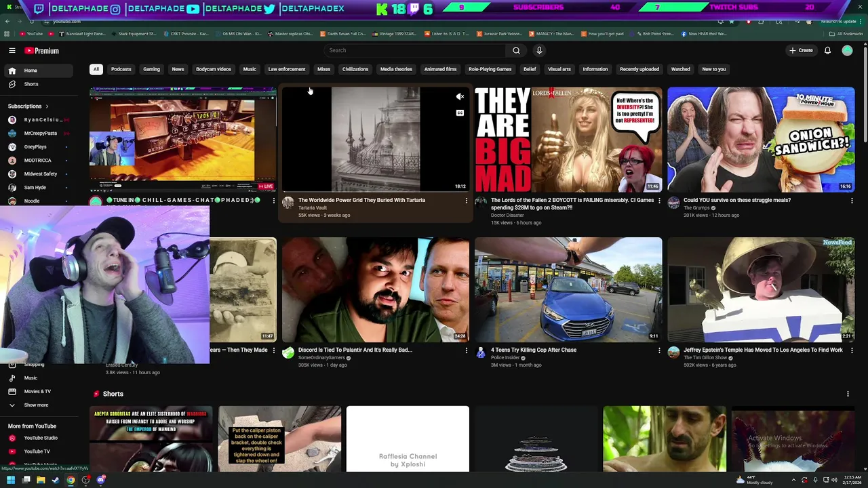Select the Recently uploaded filter chip
Viewport: 868px width, 488px height.
[x=639, y=69]
